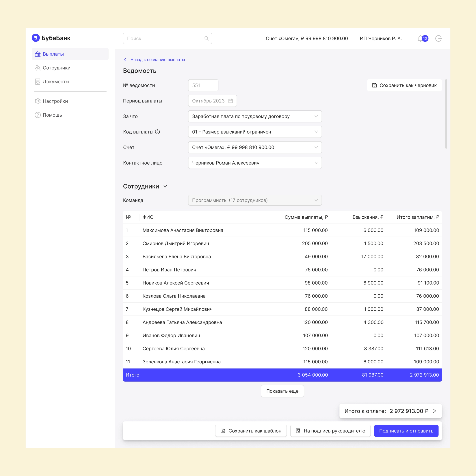476x476 pixels.
Task: Open the Выплаты section in sidebar
Action: point(70,54)
